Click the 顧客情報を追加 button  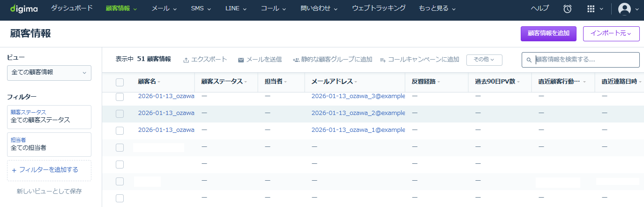click(548, 34)
